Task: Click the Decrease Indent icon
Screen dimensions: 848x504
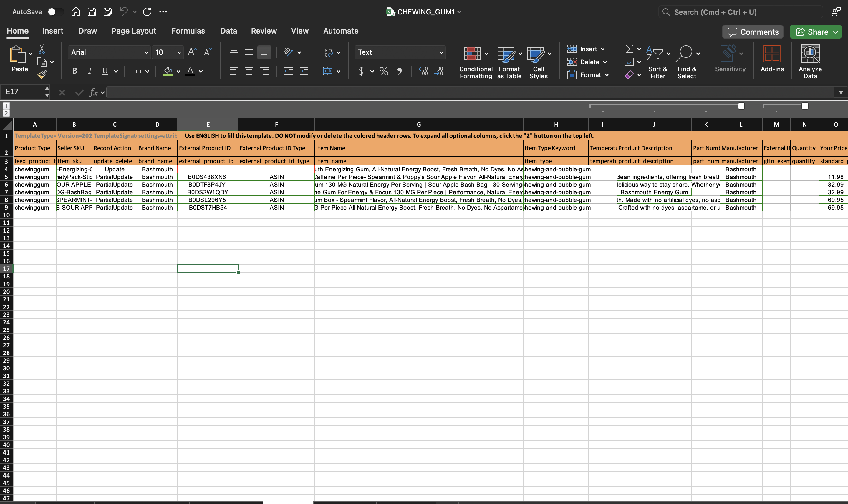Action: 288,71
